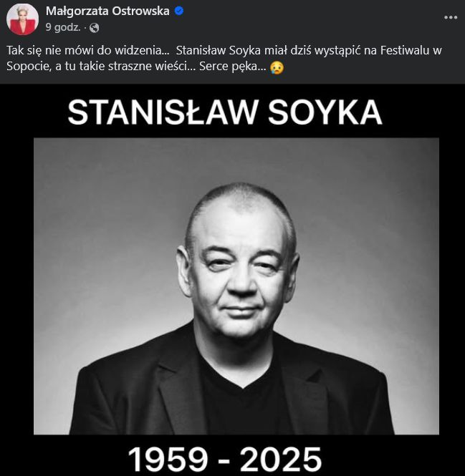The image size is (465, 476).
Task: Click the crying emoji in the post
Action: (277, 67)
